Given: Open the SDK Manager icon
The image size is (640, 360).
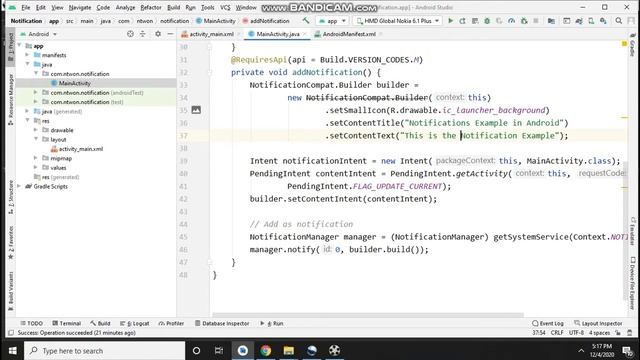Looking at the screenshot, I should tap(603, 21).
